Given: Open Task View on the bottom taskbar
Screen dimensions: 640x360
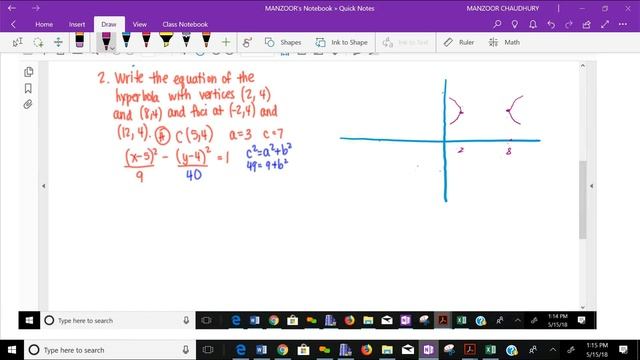Looking at the screenshot, I should (208, 350).
